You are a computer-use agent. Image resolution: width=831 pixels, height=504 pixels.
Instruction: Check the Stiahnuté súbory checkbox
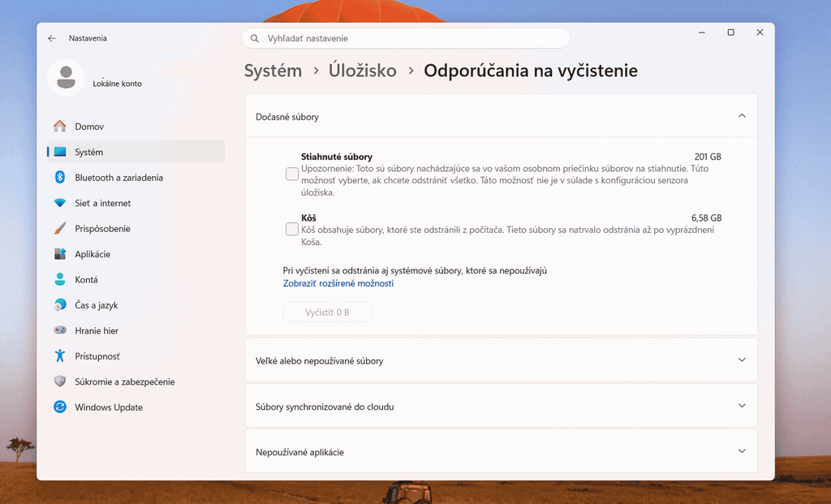[292, 174]
